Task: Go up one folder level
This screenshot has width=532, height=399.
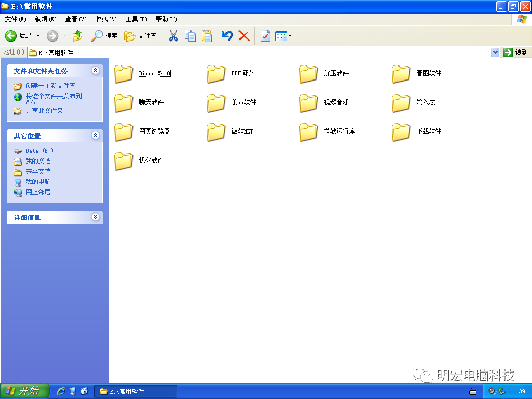Action: (77, 36)
